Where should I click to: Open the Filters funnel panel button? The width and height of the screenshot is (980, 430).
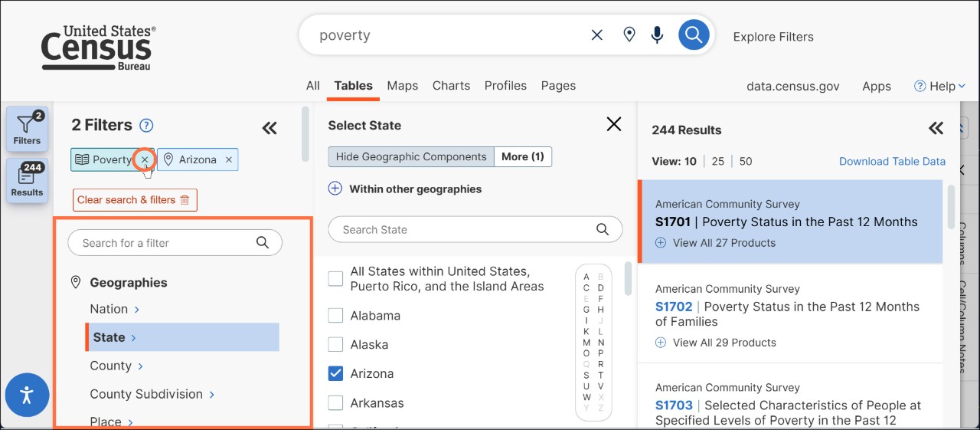click(28, 129)
